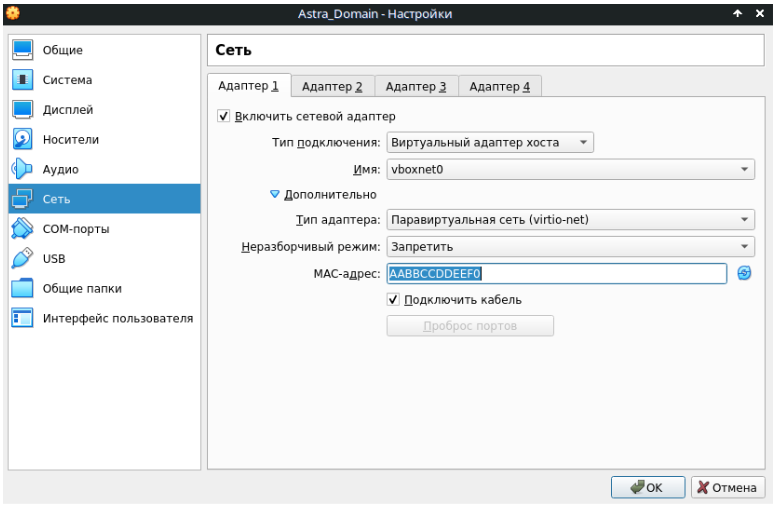The height and width of the screenshot is (508, 778).
Task: Select the Носители disk icon
Action: click(x=23, y=140)
